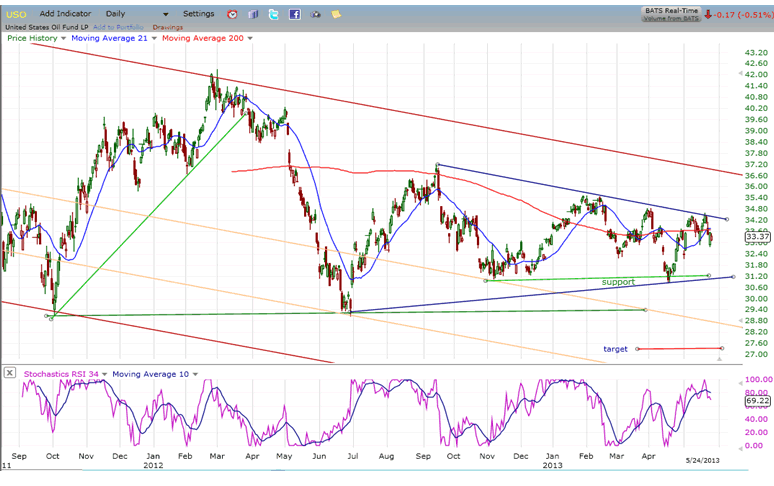Open the Settings menu

[199, 14]
